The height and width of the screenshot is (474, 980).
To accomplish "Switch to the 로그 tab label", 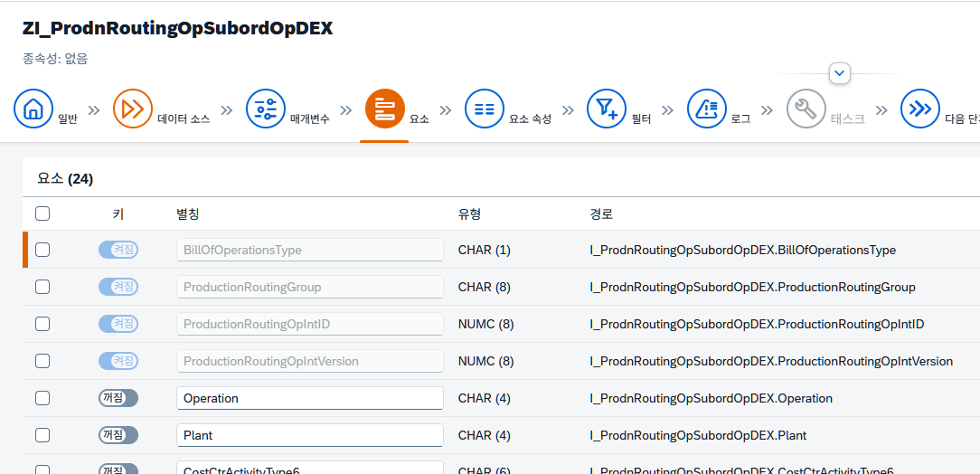I will (x=740, y=119).
